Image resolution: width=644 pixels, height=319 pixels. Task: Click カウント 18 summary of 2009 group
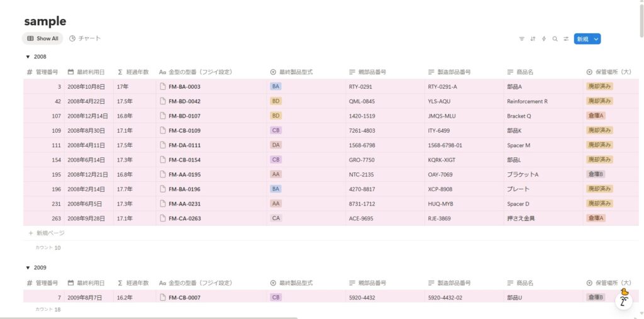pyautogui.click(x=48, y=309)
